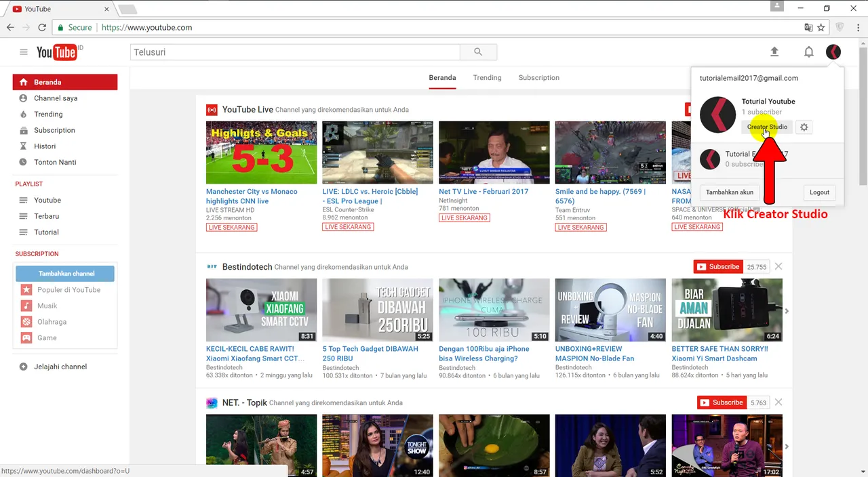Open Smile and be happy video title

click(600, 196)
